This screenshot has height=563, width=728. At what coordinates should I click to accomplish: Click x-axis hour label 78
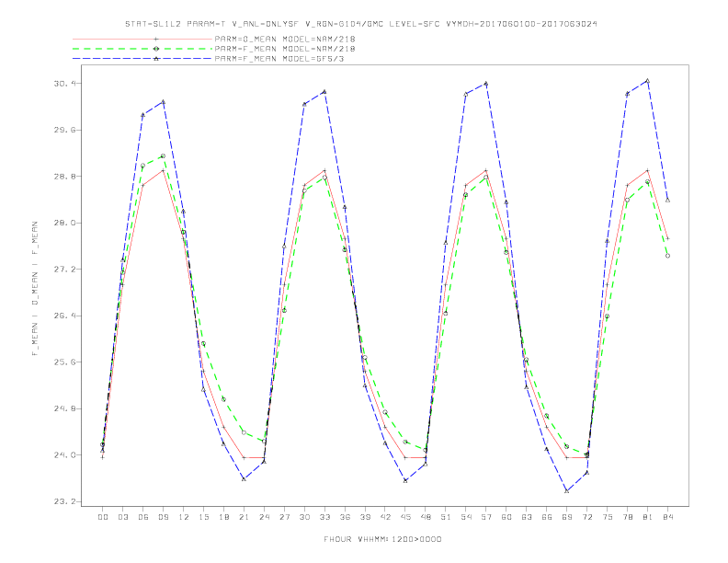tap(628, 517)
